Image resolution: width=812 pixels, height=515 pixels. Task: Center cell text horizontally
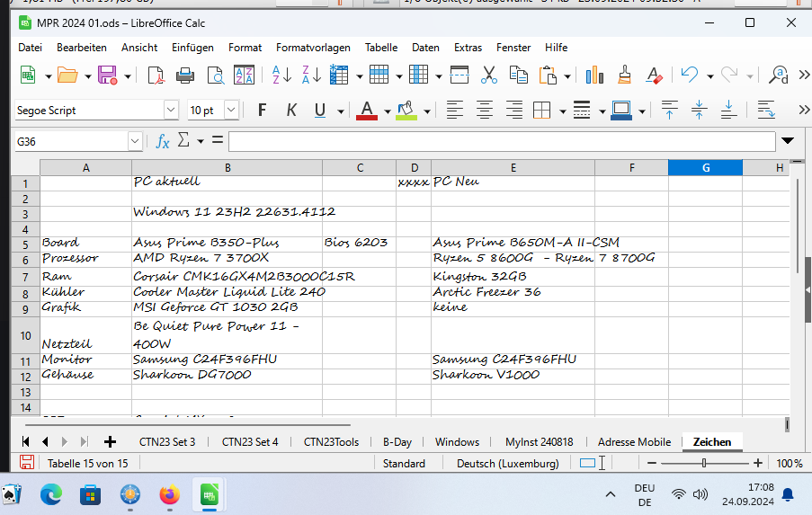pyautogui.click(x=484, y=111)
